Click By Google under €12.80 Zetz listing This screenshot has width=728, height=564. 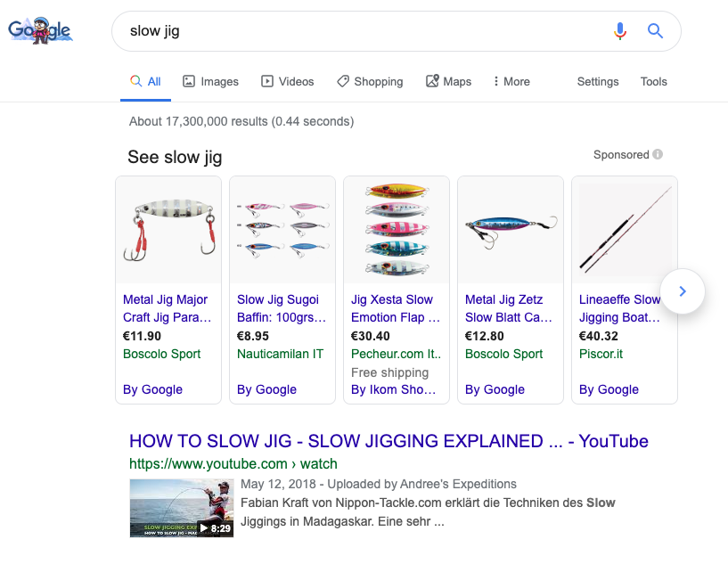(x=495, y=389)
